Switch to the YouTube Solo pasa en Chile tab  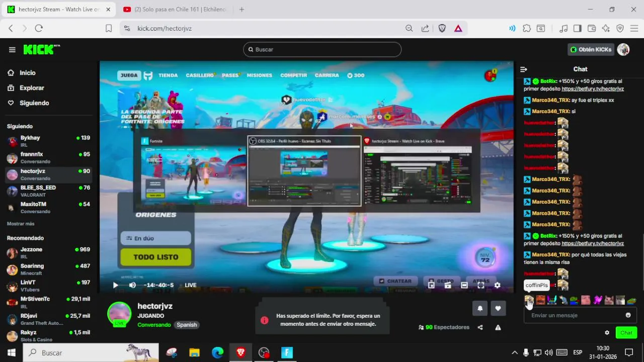pos(176,10)
